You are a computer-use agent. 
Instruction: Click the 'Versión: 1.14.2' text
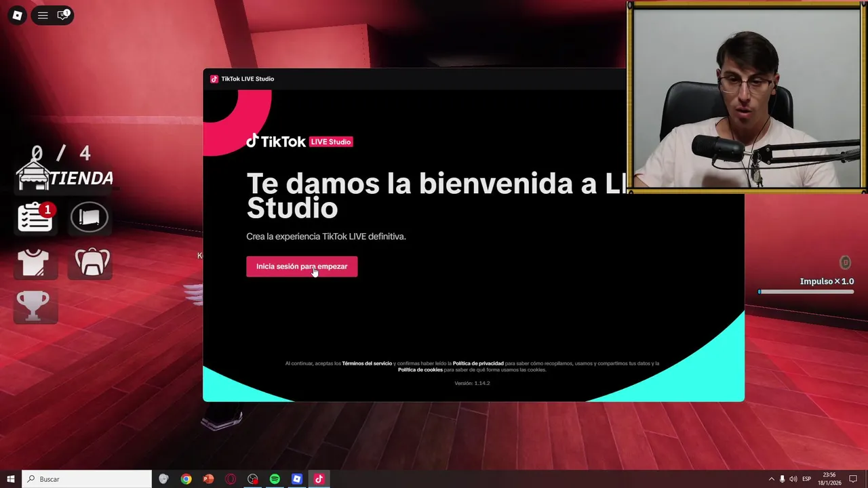[472, 383]
